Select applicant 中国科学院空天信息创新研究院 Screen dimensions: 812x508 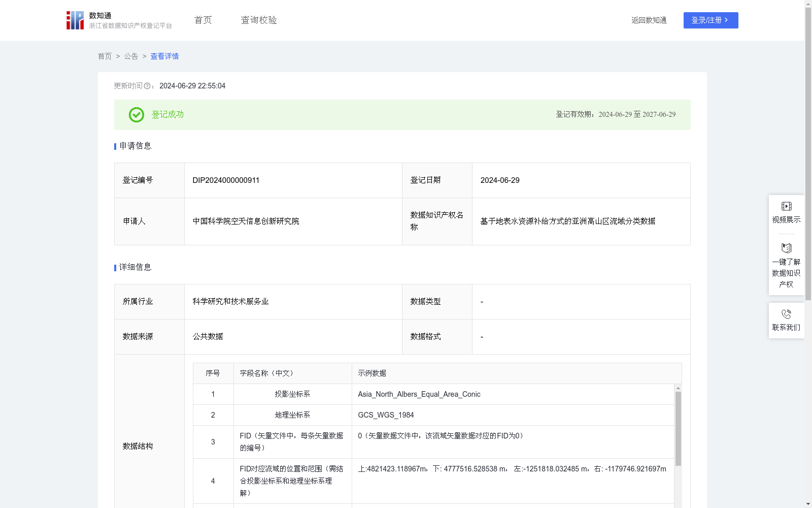(246, 221)
